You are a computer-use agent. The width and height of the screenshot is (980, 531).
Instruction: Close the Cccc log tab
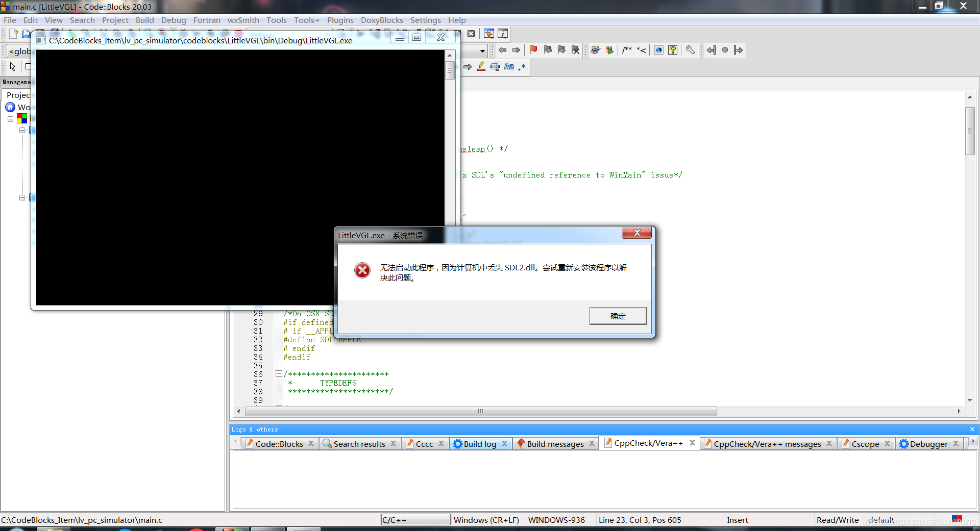[x=441, y=443]
